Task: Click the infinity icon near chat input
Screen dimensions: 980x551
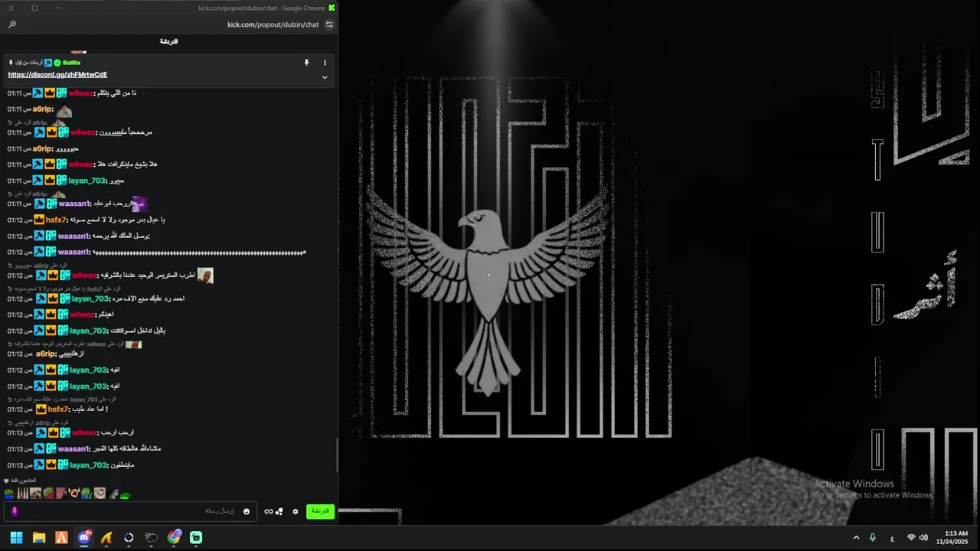Action: 269,511
